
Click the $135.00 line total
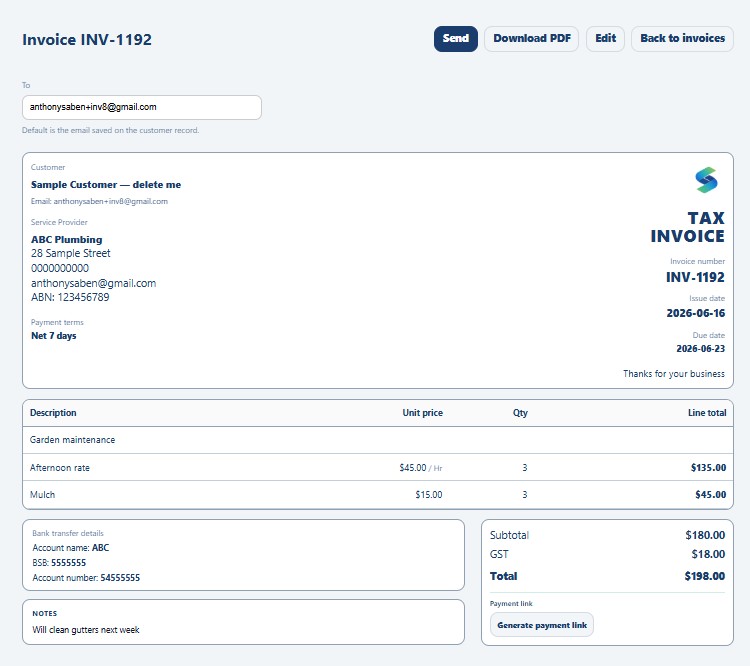coord(708,468)
